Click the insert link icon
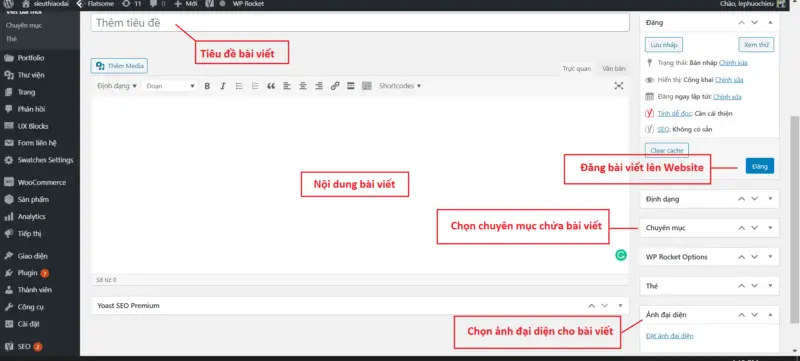Image resolution: width=800 pixels, height=361 pixels. pos(335,86)
